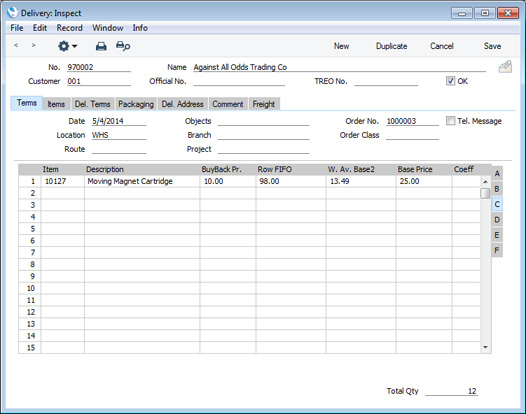Enable the Tel. Message checkbox
This screenshot has width=526, height=414.
click(451, 121)
